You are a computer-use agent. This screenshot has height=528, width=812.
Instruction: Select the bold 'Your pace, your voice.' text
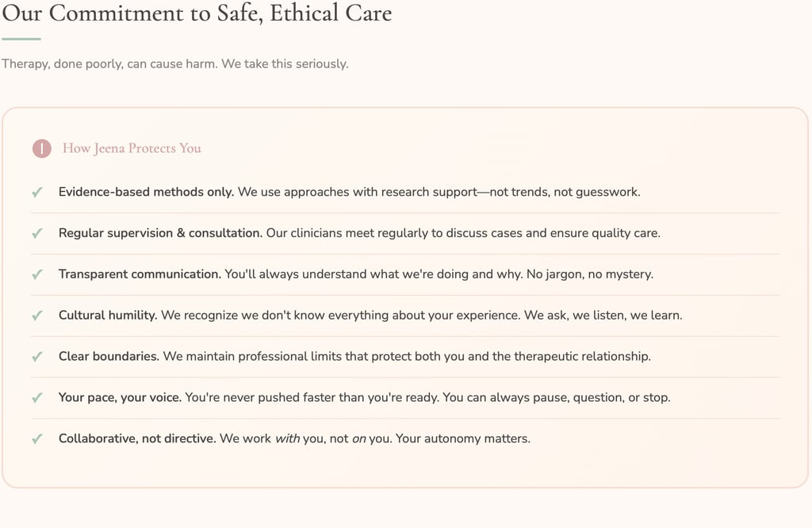pyautogui.click(x=120, y=397)
